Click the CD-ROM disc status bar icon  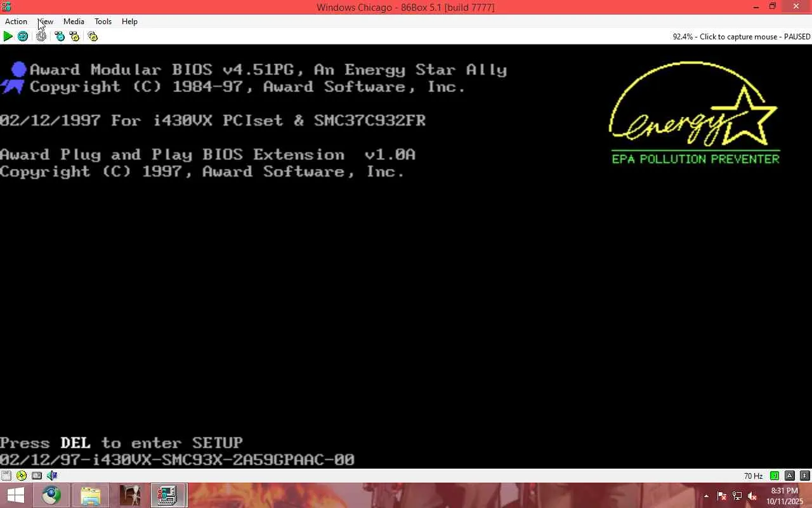(22, 476)
